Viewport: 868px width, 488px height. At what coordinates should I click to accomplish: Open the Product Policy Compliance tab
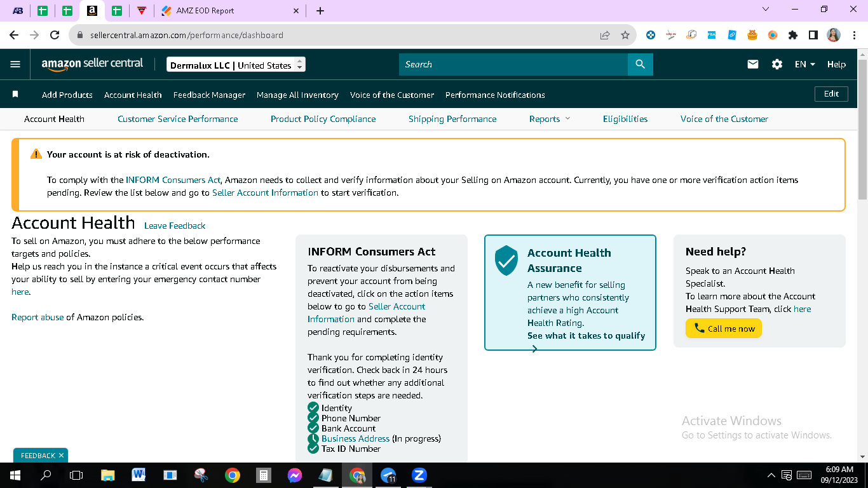pos(323,119)
